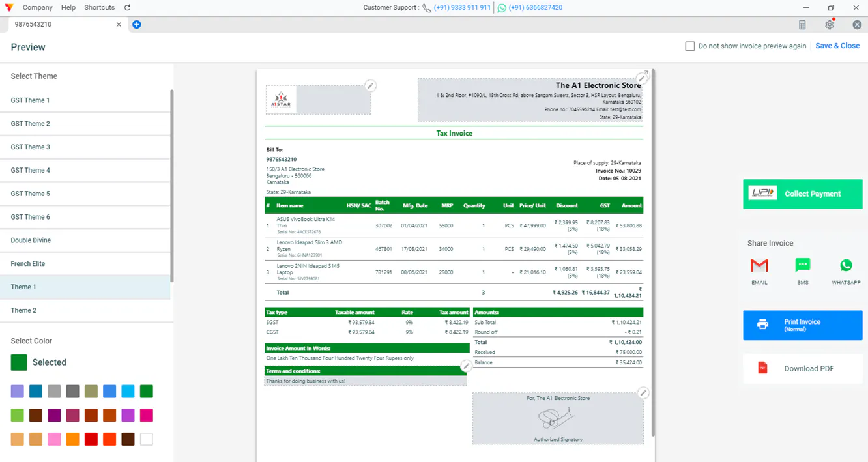Click the WhatsApp icon in Customer Support
This screenshot has width=868, height=462.
502,8
